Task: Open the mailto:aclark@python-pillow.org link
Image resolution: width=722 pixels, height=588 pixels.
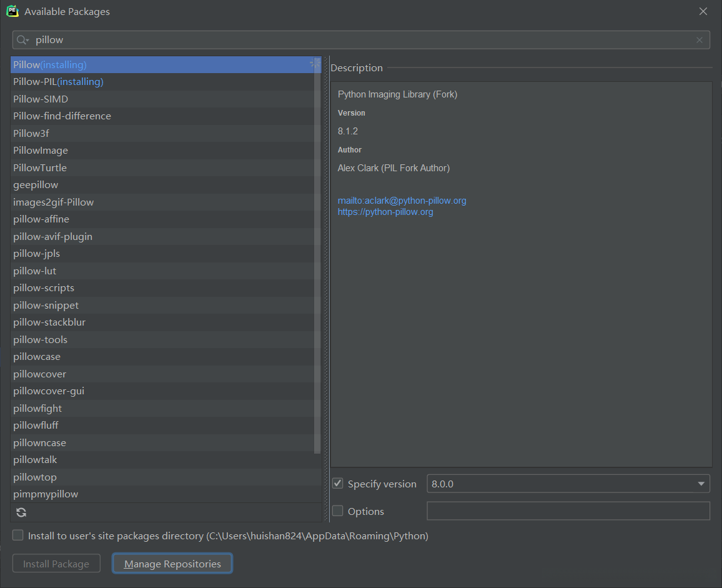Action: coord(402,201)
